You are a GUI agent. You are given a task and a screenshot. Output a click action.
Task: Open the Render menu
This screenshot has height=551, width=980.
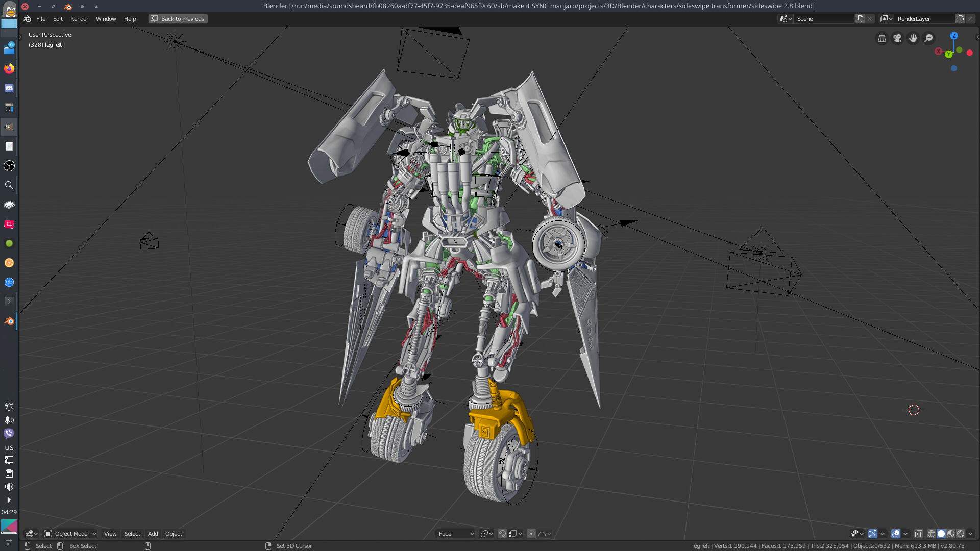point(79,19)
